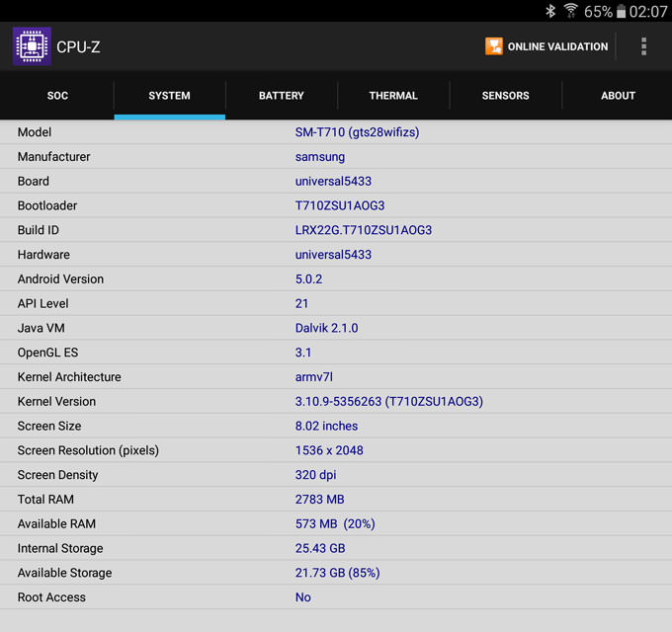Tap the Bluetooth status bar icon
This screenshot has width=672, height=632.
550,11
